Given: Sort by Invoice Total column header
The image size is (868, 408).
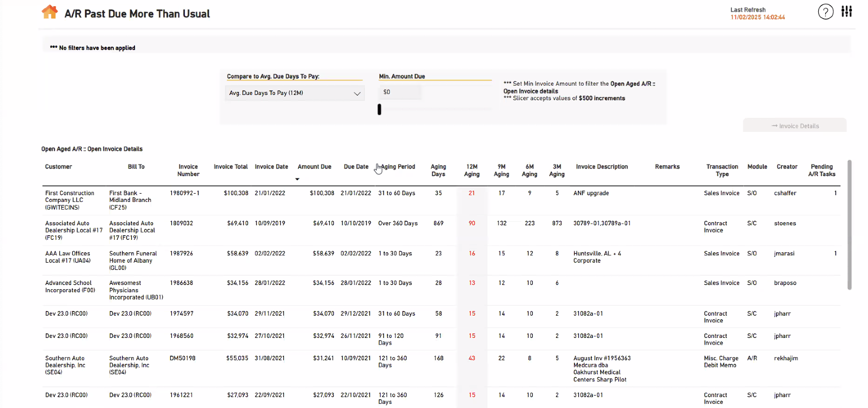Looking at the screenshot, I should point(230,167).
